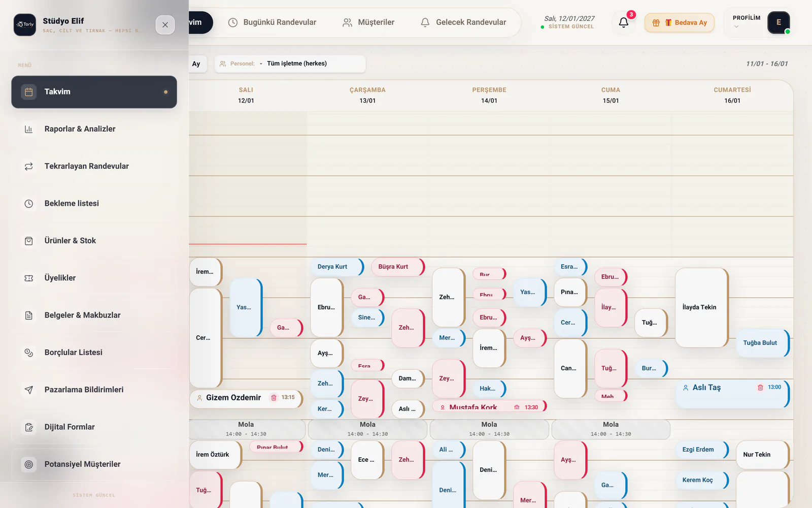The image size is (812, 508).
Task: Open the İrem Öztürk appointment
Action: point(216,455)
